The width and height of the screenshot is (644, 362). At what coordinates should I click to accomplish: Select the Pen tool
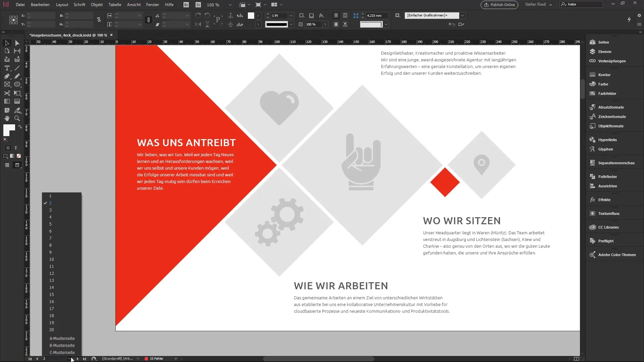7,76
